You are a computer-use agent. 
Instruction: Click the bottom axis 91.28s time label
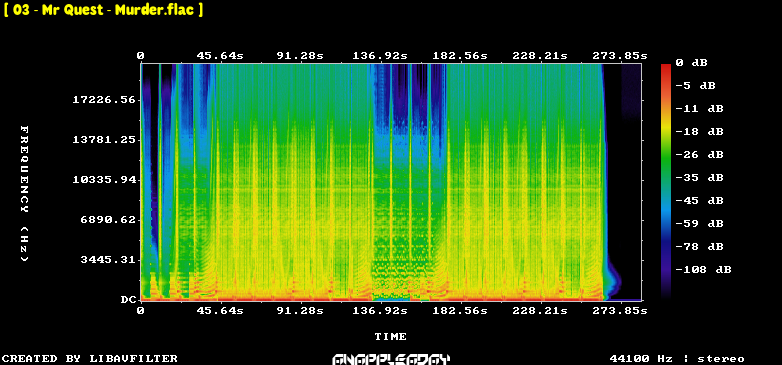(x=300, y=311)
